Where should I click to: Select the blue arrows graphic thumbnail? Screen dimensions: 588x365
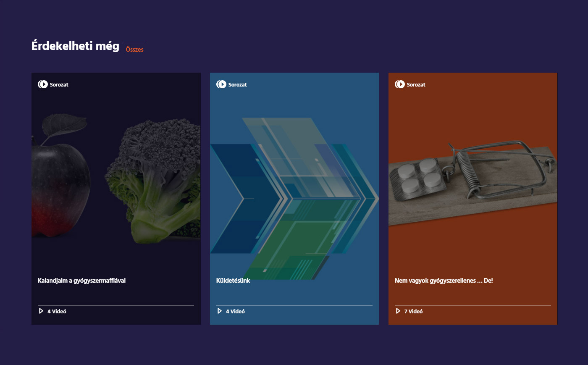point(294,199)
